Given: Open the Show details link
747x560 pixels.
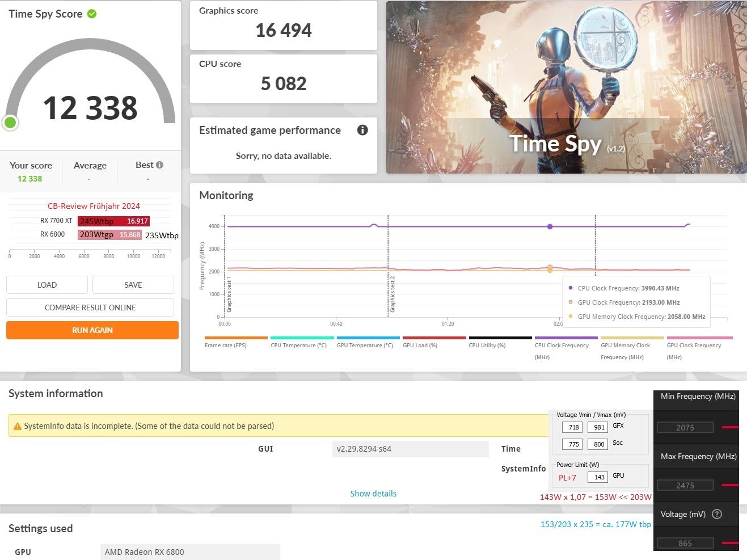Looking at the screenshot, I should point(373,494).
